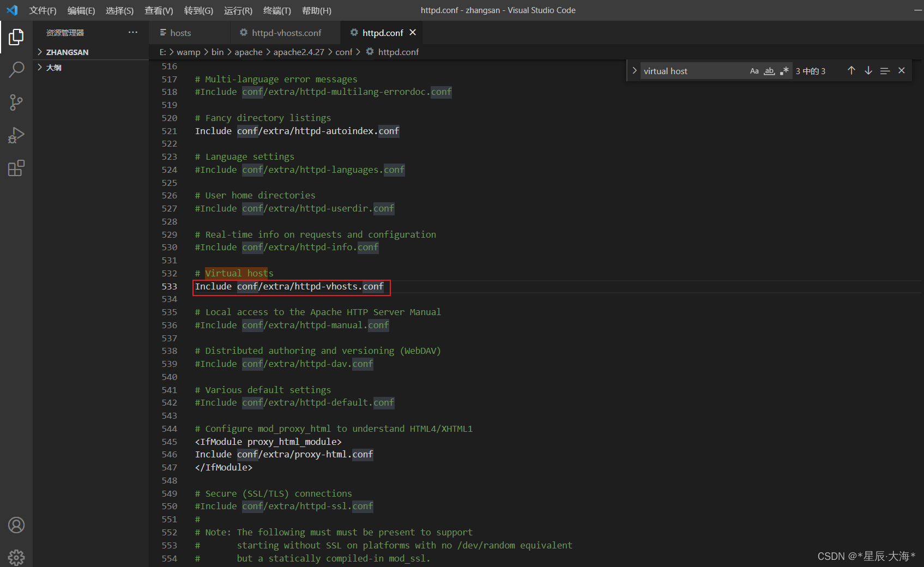This screenshot has width=924, height=567.
Task: Go to previous find match arrow
Action: 851,71
